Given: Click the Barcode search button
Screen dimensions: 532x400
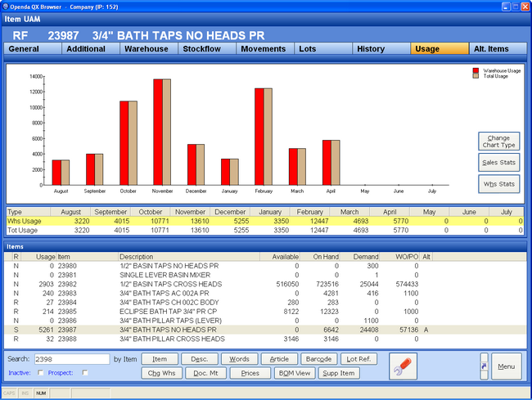Looking at the screenshot, I should coord(319,359).
